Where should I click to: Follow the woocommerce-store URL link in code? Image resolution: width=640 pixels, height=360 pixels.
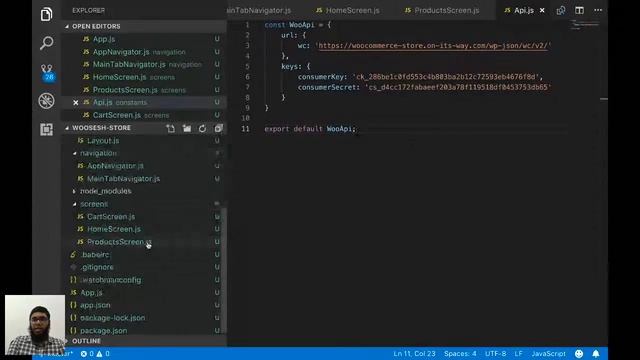click(433, 45)
